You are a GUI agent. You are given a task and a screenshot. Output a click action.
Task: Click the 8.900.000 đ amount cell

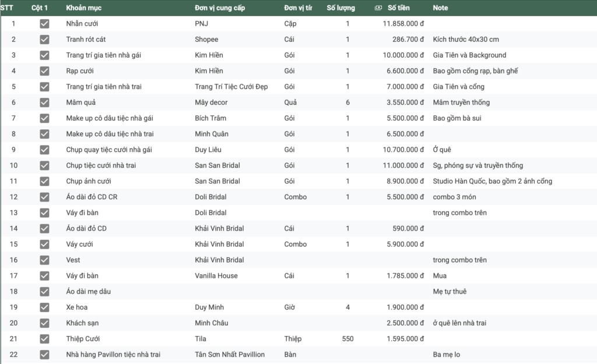pos(405,181)
